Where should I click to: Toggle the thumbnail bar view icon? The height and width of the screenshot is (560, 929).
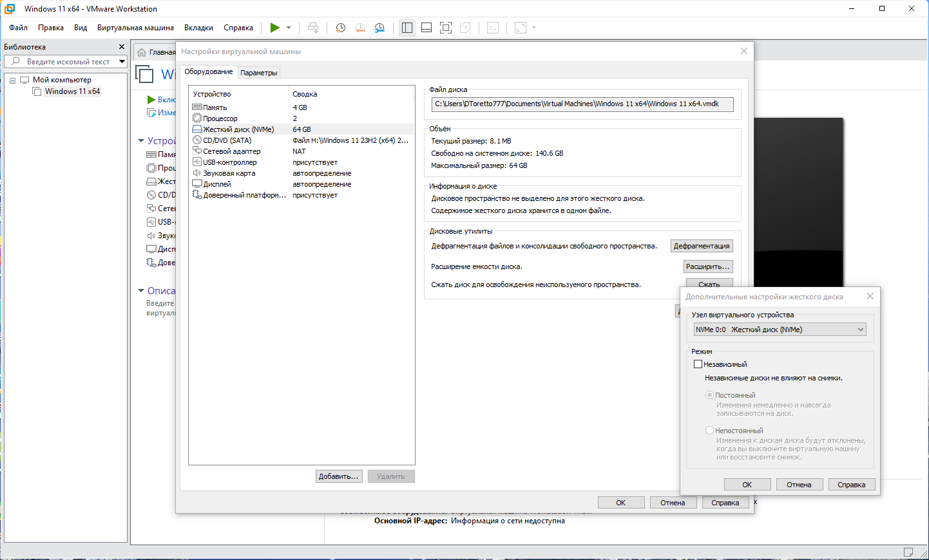pos(426,28)
